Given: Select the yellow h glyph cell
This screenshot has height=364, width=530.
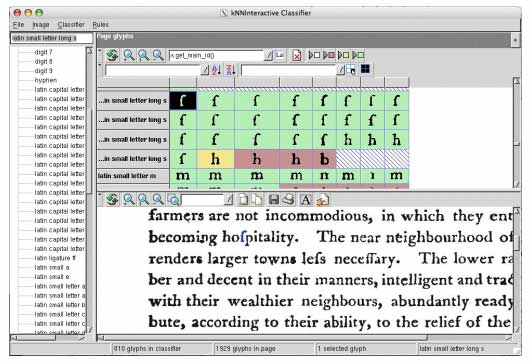Looking at the screenshot, I should (215, 159).
